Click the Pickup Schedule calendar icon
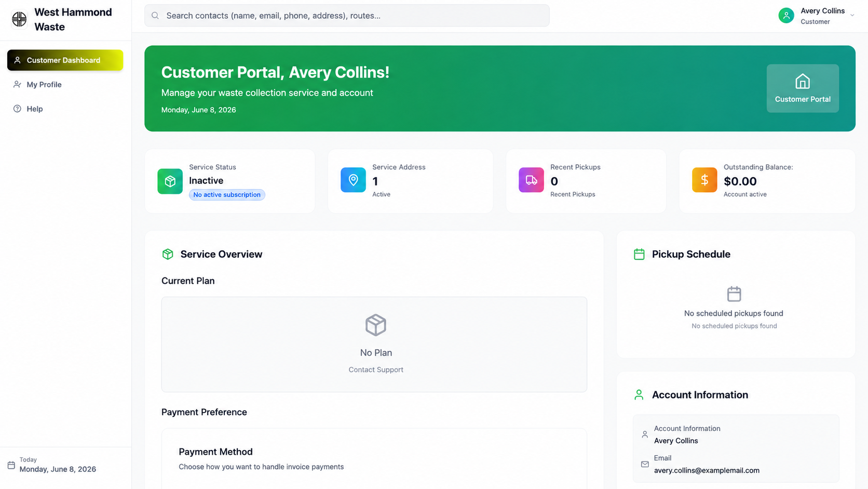Viewport: 868px width, 489px height. tap(639, 254)
